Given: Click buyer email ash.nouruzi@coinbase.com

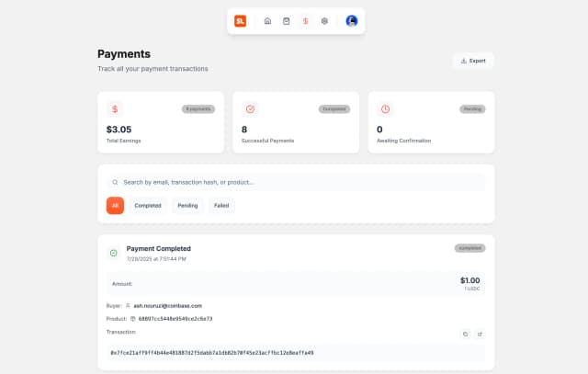Looking at the screenshot, I should (167, 305).
